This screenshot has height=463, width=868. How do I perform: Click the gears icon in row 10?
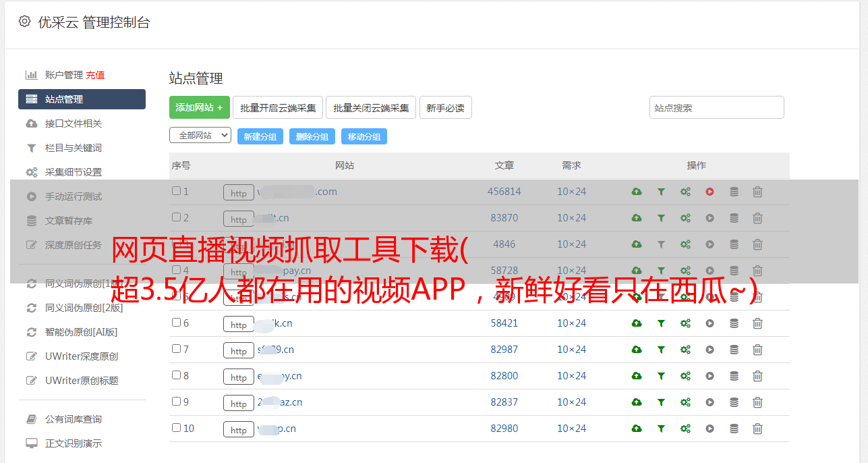click(x=685, y=429)
